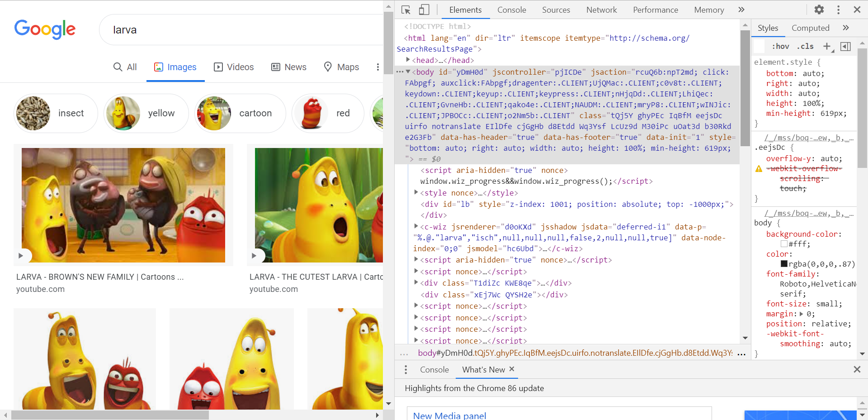Click the Styles pane scrollbar down arrow
Viewport: 868px width, 420px height.
tap(862, 354)
